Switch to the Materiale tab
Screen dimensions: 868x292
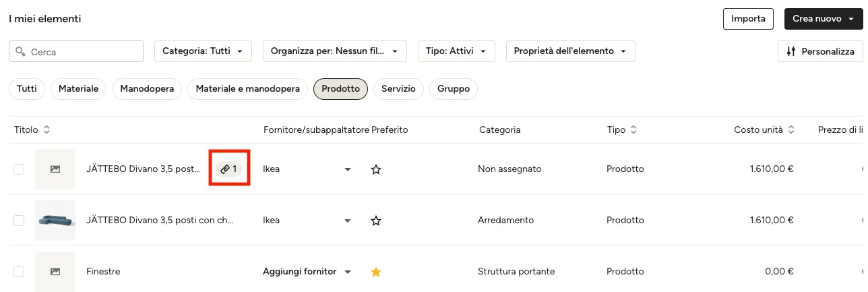click(x=78, y=89)
